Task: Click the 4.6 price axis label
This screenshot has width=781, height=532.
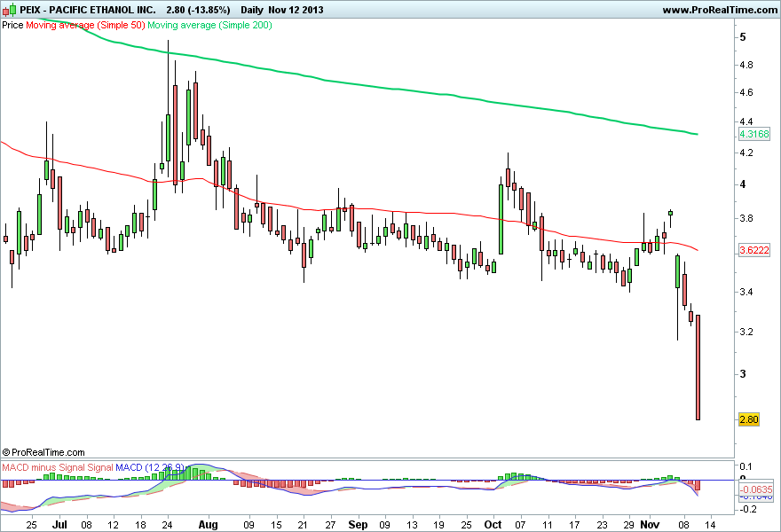Action: [x=746, y=92]
